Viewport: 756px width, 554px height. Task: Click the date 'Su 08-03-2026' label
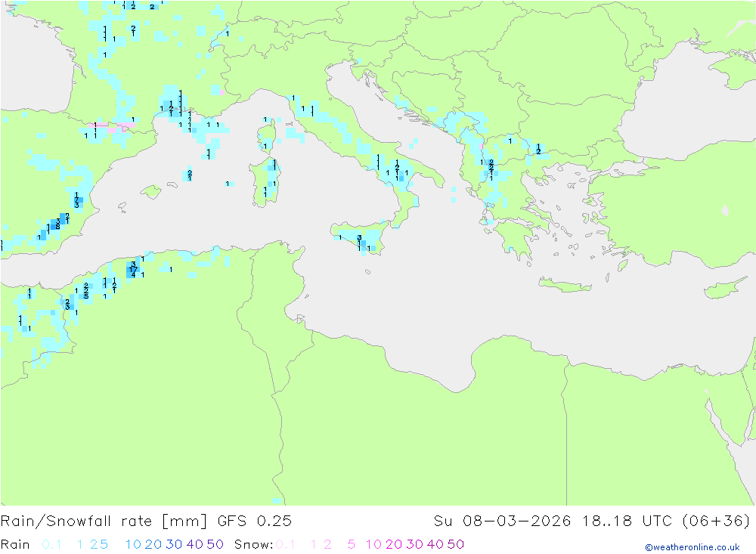tap(502, 522)
